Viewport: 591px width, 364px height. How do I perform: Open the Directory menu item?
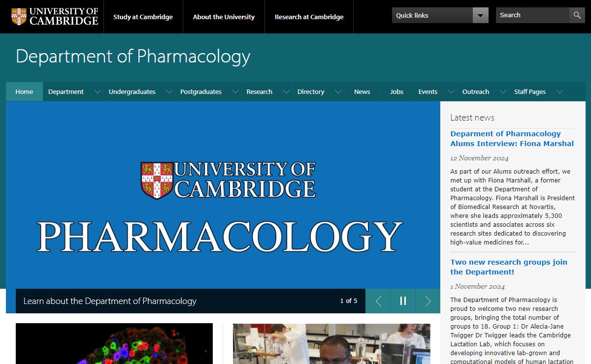(311, 91)
